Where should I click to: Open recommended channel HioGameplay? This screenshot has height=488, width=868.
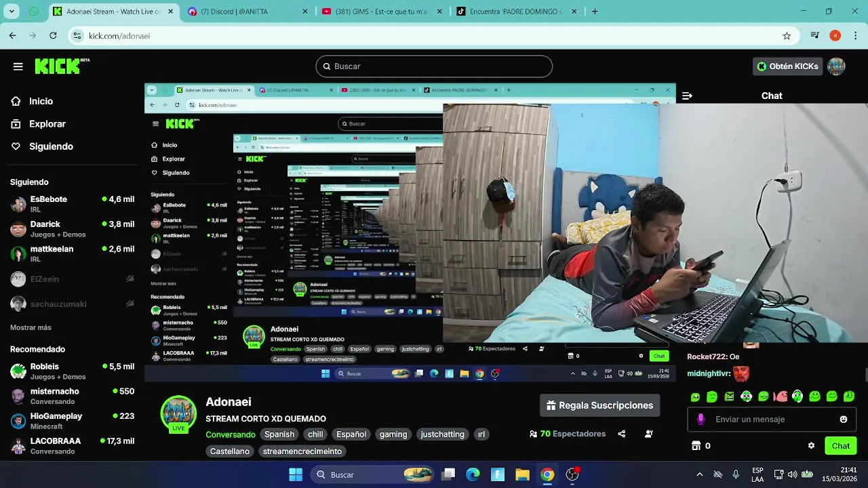(72, 420)
